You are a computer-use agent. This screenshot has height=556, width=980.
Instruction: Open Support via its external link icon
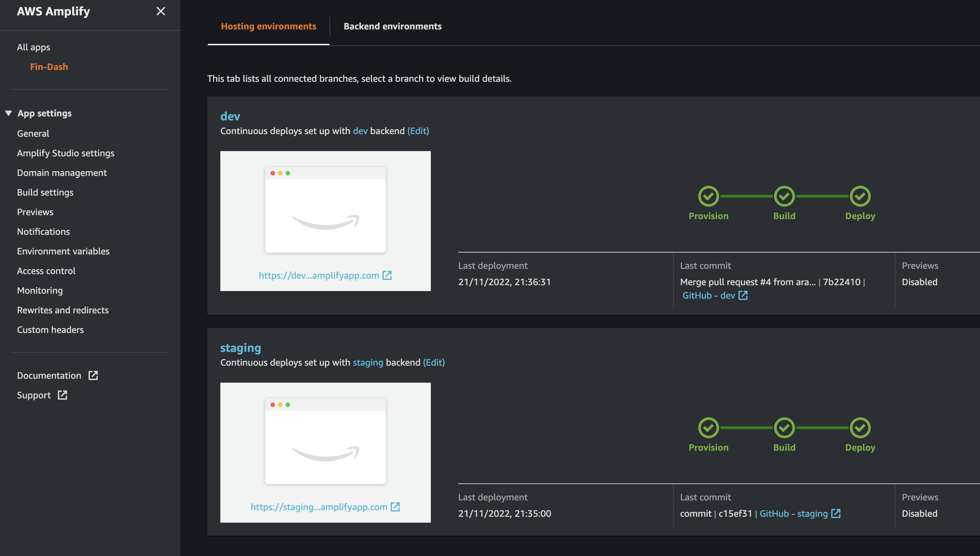(x=62, y=395)
